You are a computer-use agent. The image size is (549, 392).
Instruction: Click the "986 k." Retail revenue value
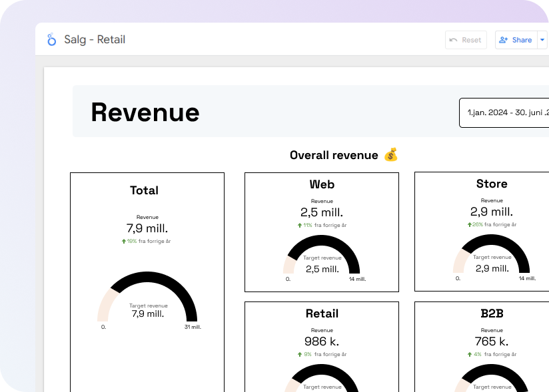322,341
